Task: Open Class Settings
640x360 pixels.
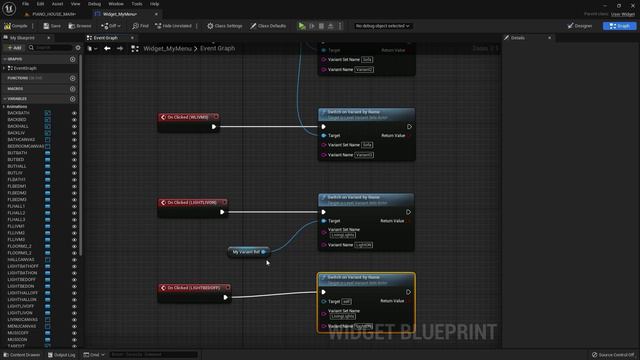Action: click(224, 26)
